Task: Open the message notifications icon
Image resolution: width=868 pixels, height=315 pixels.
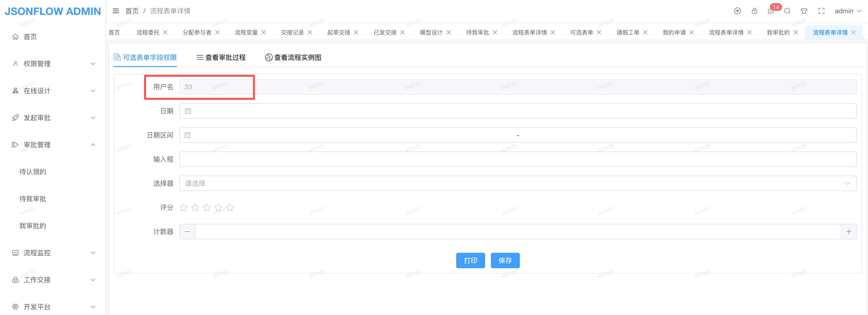Action: point(771,11)
